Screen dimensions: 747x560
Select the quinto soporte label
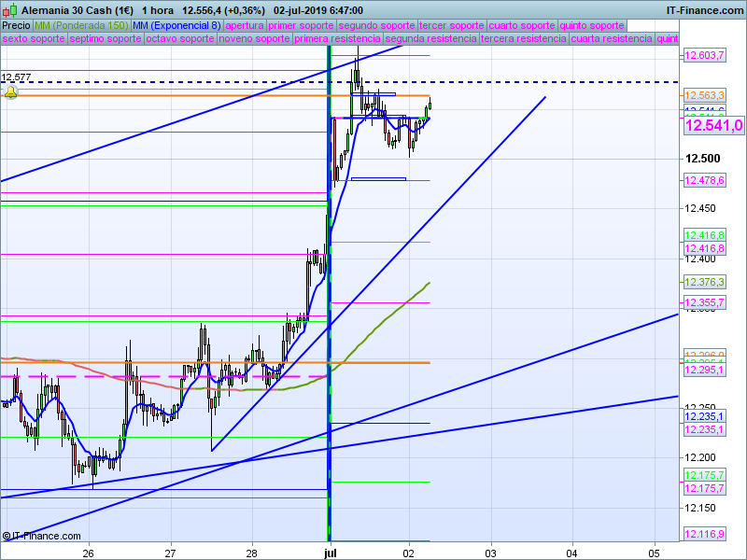click(592, 25)
